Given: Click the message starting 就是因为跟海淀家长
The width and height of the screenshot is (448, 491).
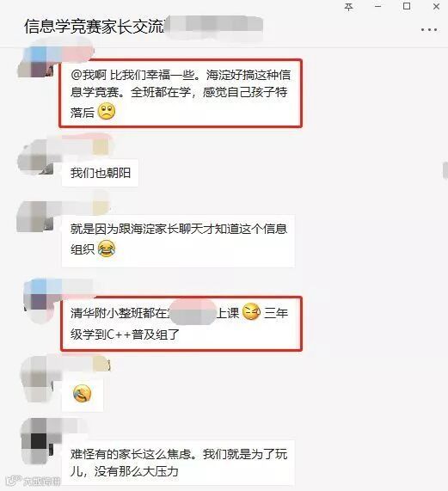Looking at the screenshot, I should coord(178,241).
